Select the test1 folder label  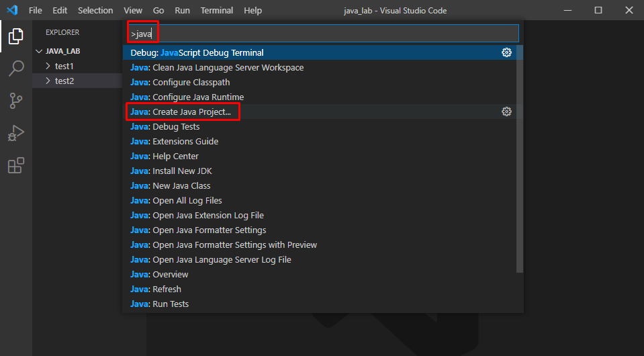(x=64, y=66)
